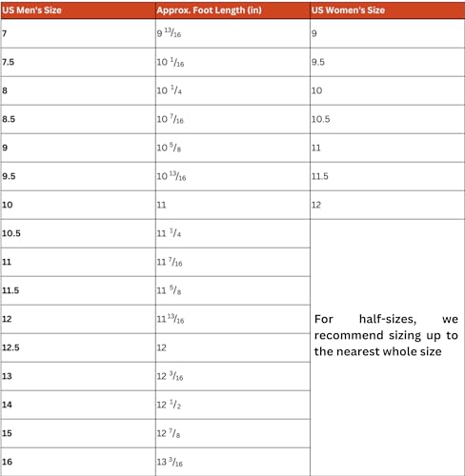Viewport: 465px width, 476px height.
Task: Select the 10 1/4 foot length cell
Action: [x=232, y=90]
